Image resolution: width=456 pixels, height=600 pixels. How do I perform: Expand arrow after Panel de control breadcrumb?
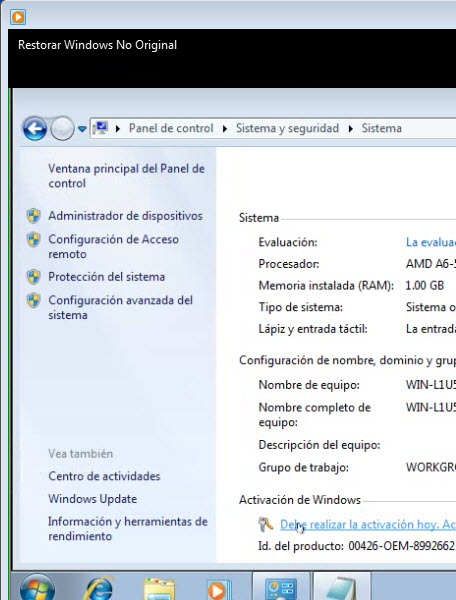(x=225, y=129)
